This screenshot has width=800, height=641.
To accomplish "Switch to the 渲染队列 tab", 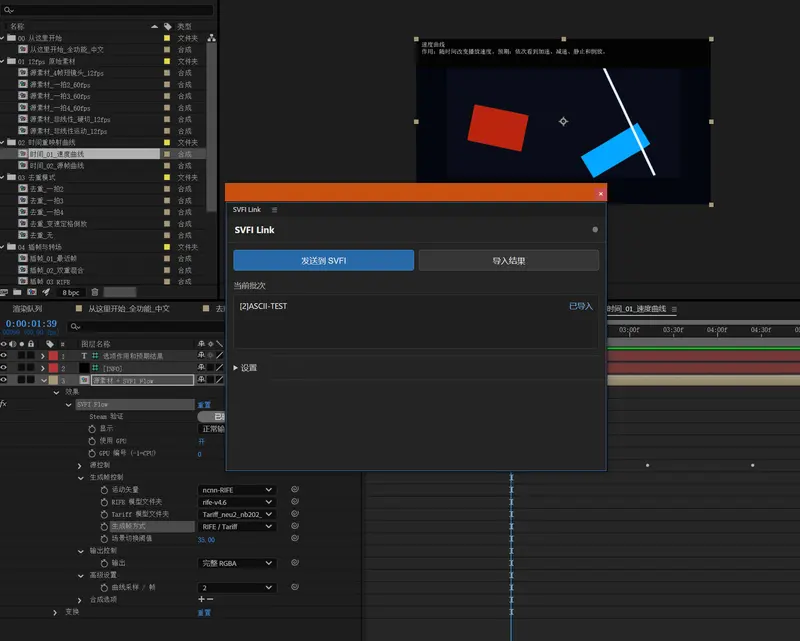I will click(x=28, y=309).
